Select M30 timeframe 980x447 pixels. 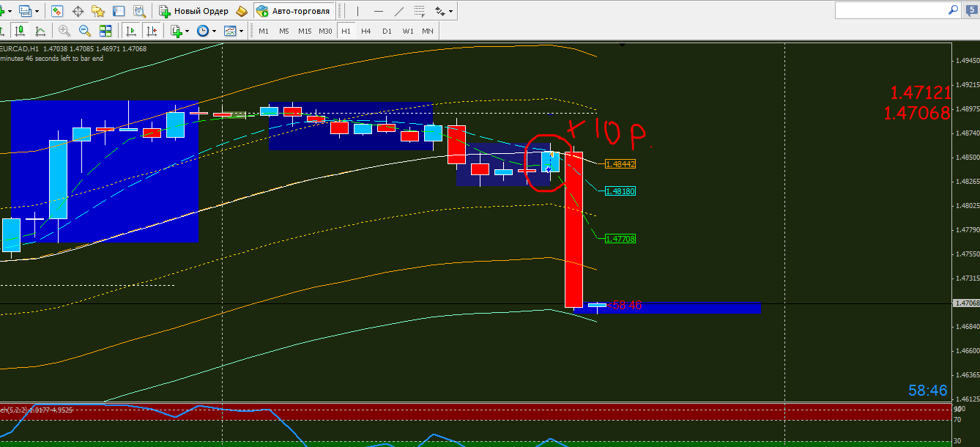326,31
